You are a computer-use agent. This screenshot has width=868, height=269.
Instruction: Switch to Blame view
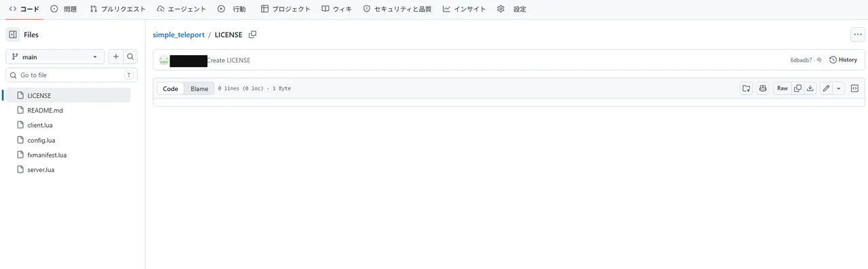point(199,89)
